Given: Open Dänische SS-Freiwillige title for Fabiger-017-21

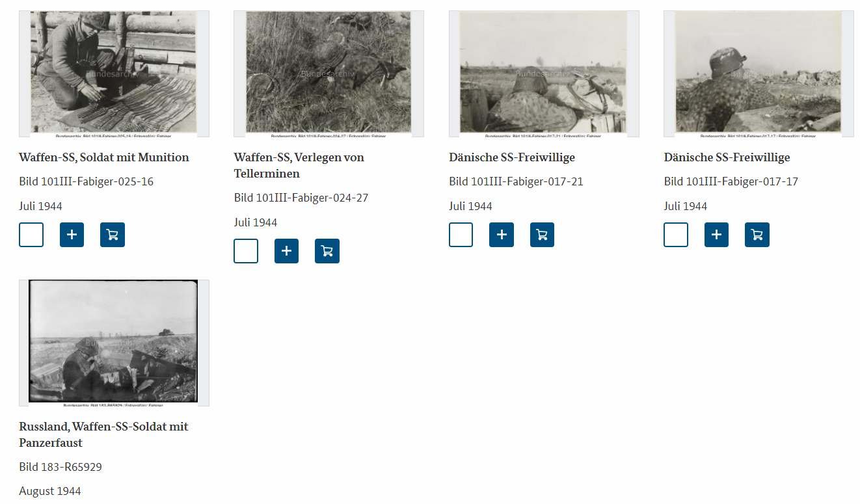Looking at the screenshot, I should pos(512,157).
